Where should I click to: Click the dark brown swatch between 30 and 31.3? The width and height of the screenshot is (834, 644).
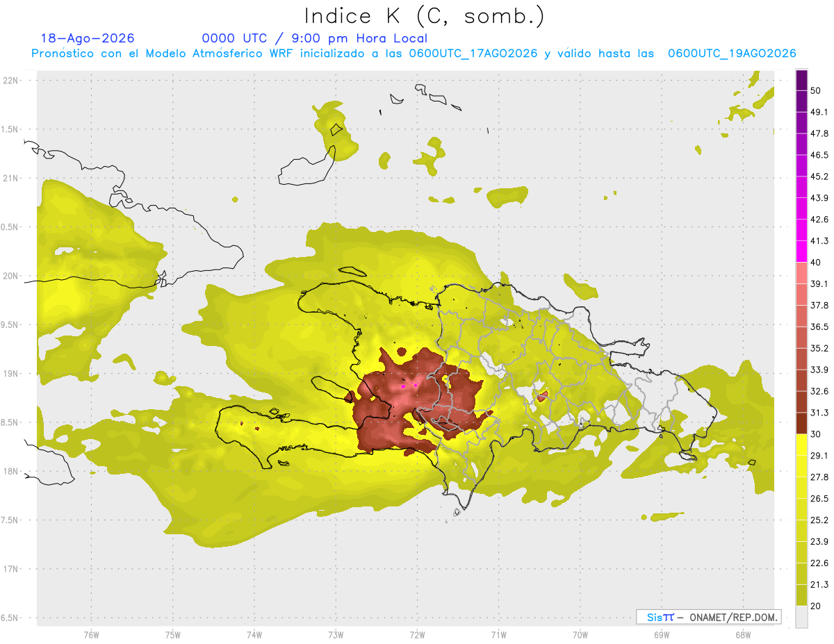[801, 423]
